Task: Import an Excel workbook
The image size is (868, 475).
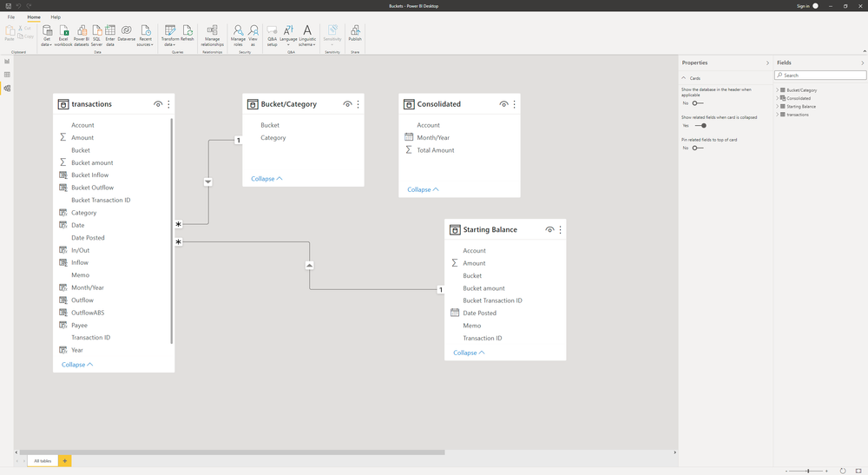Action: [x=63, y=34]
